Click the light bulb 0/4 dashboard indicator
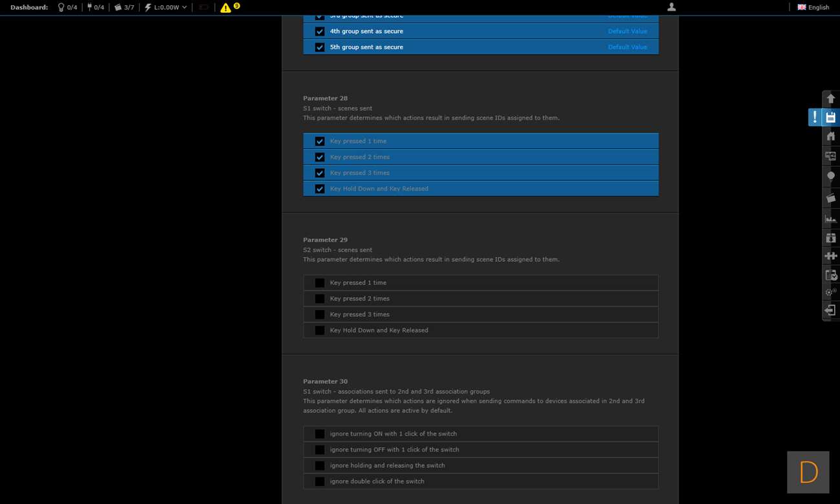 pyautogui.click(x=67, y=7)
